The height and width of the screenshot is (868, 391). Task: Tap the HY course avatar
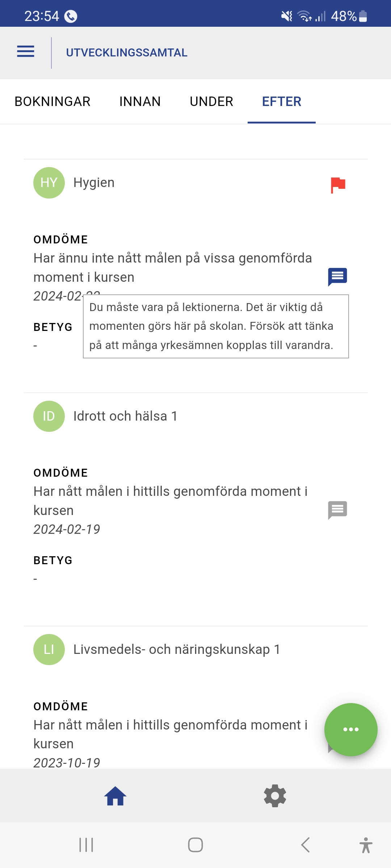[x=49, y=183]
